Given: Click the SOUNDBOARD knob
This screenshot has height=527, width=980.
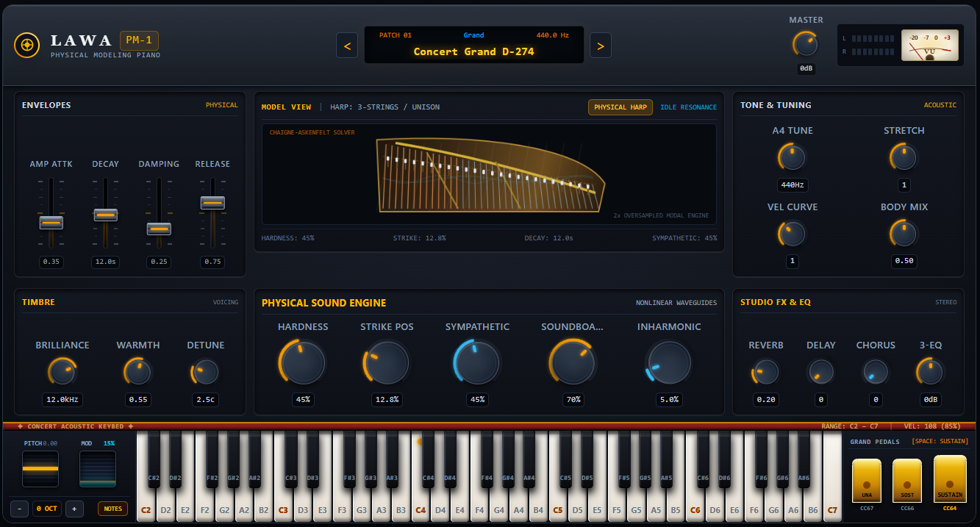Looking at the screenshot, I should pyautogui.click(x=573, y=362).
